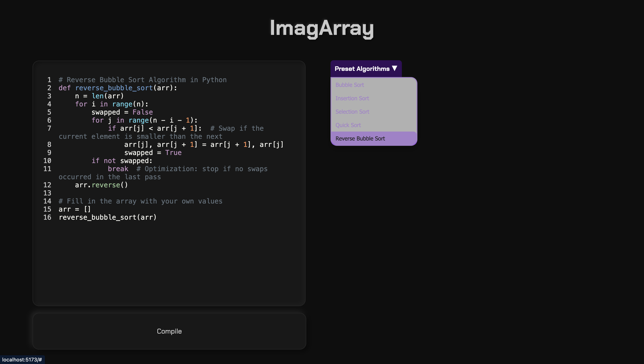The height and width of the screenshot is (364, 644).
Task: Click the break statement on line 11
Action: [118, 169]
